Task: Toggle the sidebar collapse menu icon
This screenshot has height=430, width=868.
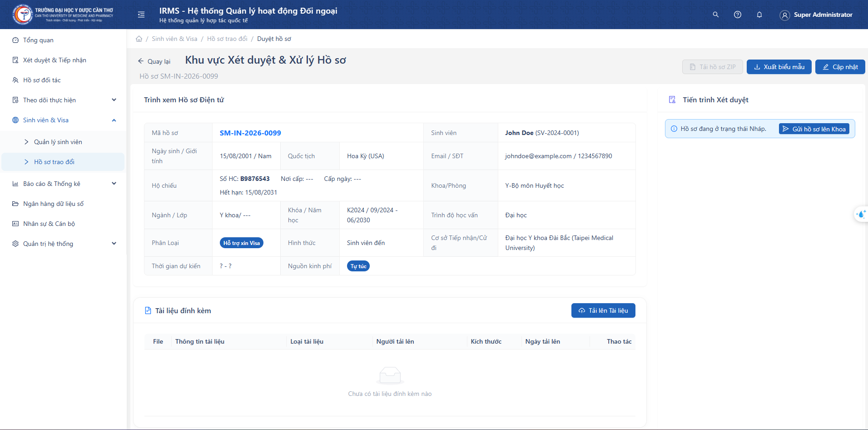Action: pos(141,15)
